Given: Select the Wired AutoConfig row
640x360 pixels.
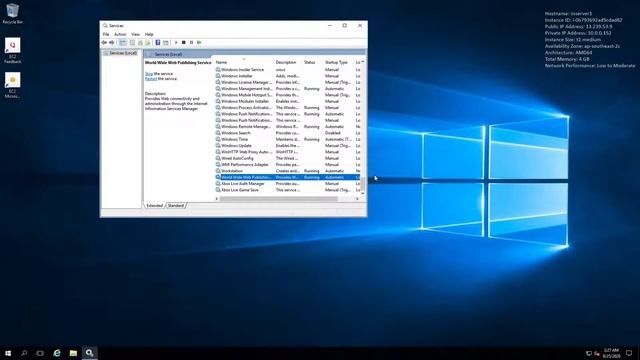Looking at the screenshot, I should tap(287, 158).
